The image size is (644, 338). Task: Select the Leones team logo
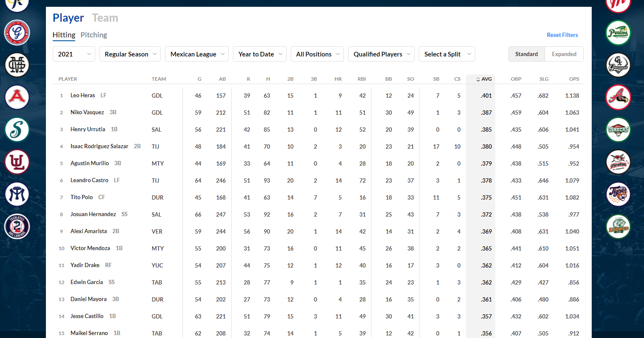point(618,226)
